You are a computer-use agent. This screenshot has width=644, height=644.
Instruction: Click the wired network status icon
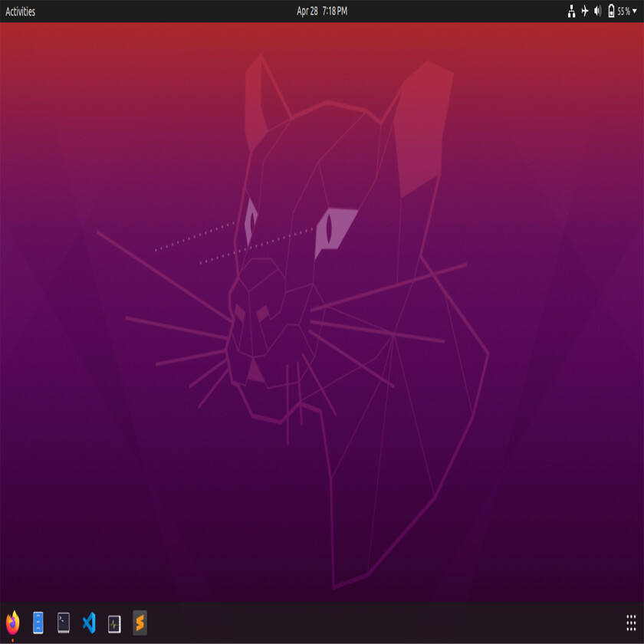(571, 11)
